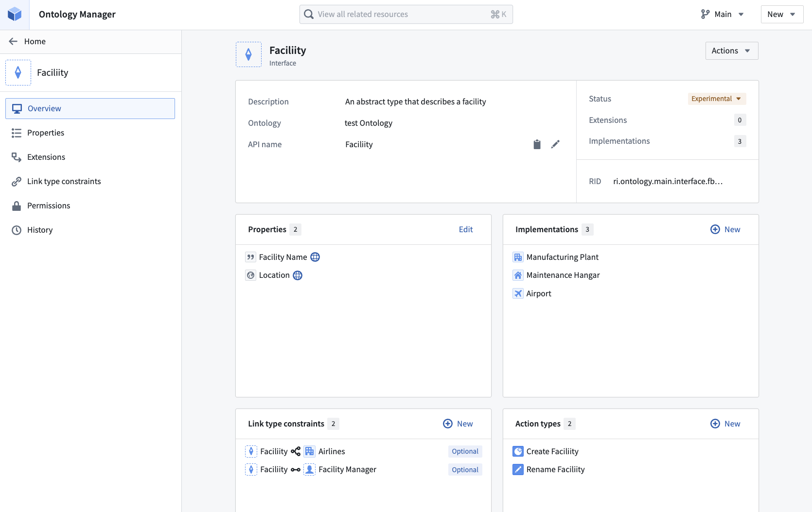
Task: Add New implementation
Action: [725, 229]
